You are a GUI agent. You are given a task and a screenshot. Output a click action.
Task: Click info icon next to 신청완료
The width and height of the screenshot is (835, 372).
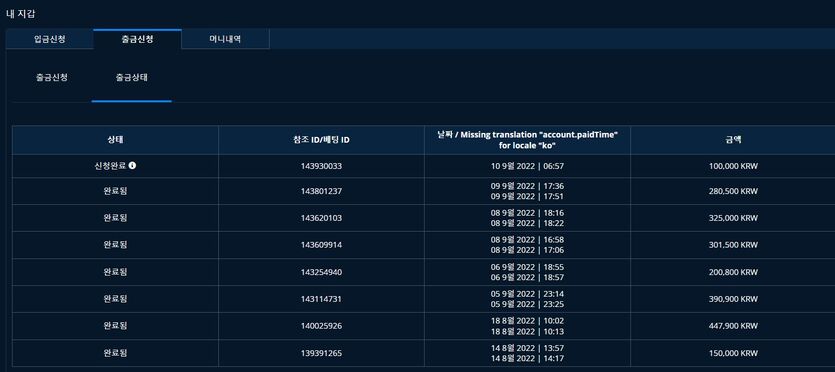click(x=133, y=166)
